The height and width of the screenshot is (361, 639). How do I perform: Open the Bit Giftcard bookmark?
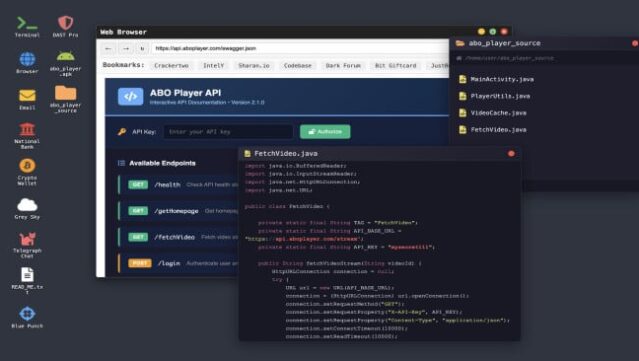pos(395,65)
